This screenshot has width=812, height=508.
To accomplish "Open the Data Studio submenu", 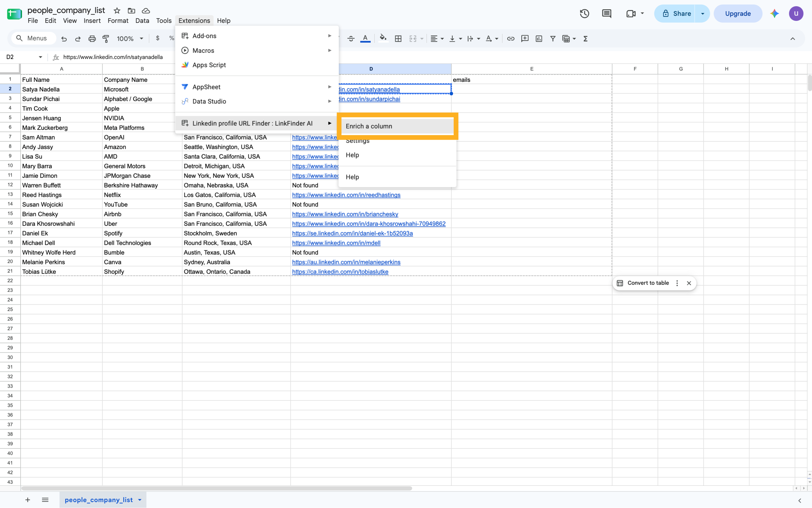I will tap(257, 101).
